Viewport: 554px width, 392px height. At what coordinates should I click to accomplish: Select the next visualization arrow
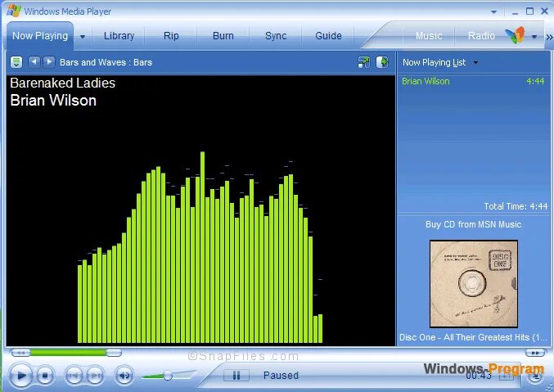[49, 62]
